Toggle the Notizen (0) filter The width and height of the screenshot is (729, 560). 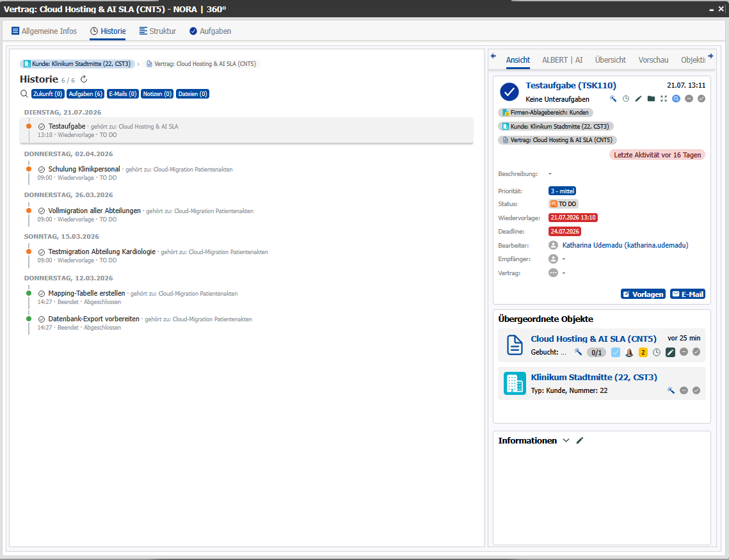157,94
